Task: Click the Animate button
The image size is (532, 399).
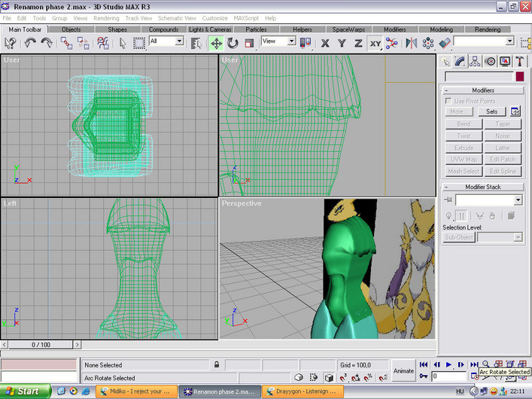Action: click(403, 371)
